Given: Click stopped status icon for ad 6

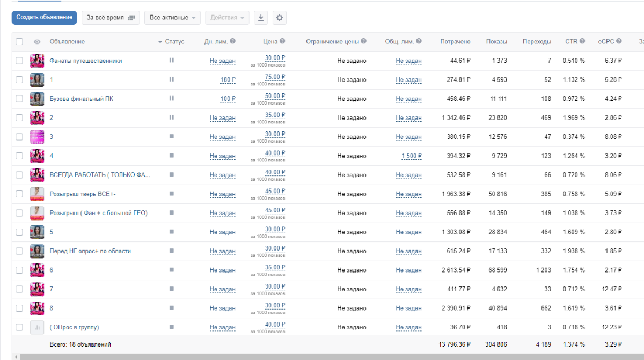Looking at the screenshot, I should (172, 270).
